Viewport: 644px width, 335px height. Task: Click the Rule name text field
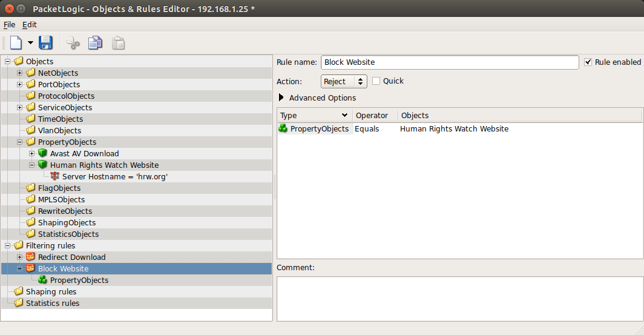tap(450, 62)
